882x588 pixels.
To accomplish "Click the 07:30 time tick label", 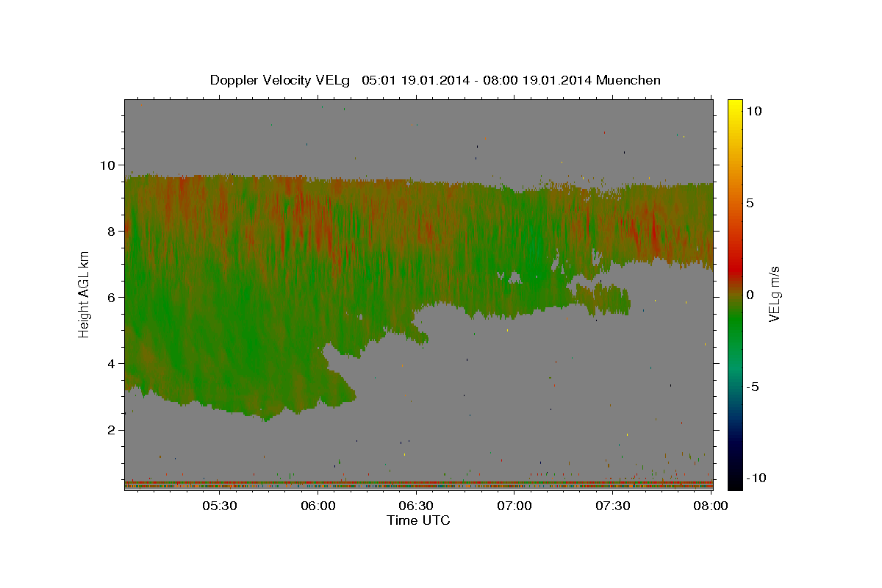I will coord(612,506).
